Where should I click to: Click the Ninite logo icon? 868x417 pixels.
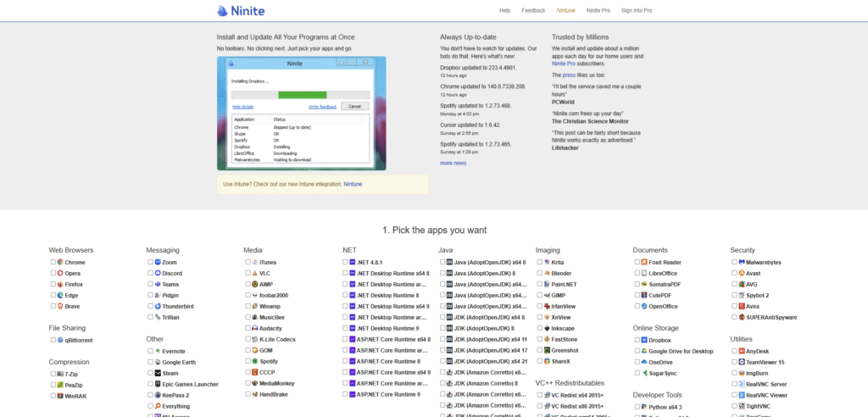tap(222, 10)
